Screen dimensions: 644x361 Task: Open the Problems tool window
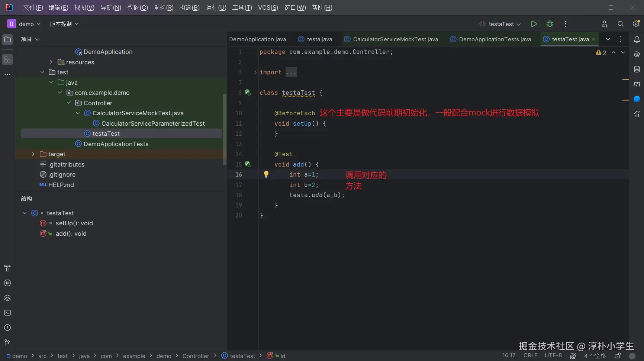click(7, 328)
